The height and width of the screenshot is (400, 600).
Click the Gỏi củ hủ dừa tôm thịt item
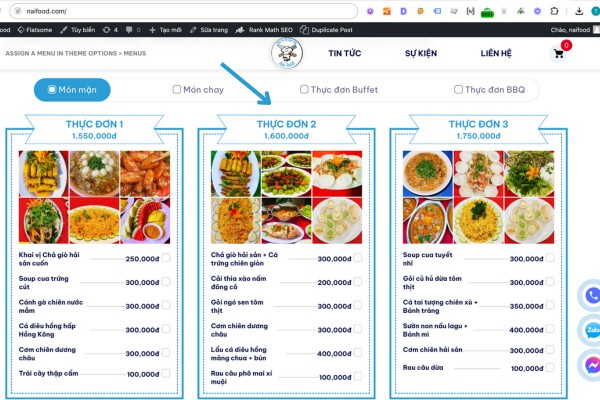[432, 282]
